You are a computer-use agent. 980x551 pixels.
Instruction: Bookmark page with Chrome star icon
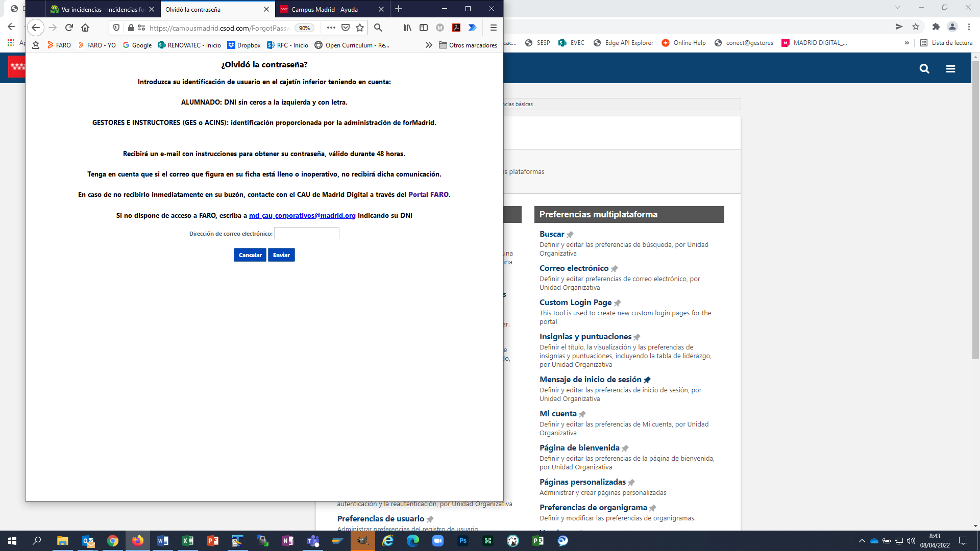click(x=916, y=27)
